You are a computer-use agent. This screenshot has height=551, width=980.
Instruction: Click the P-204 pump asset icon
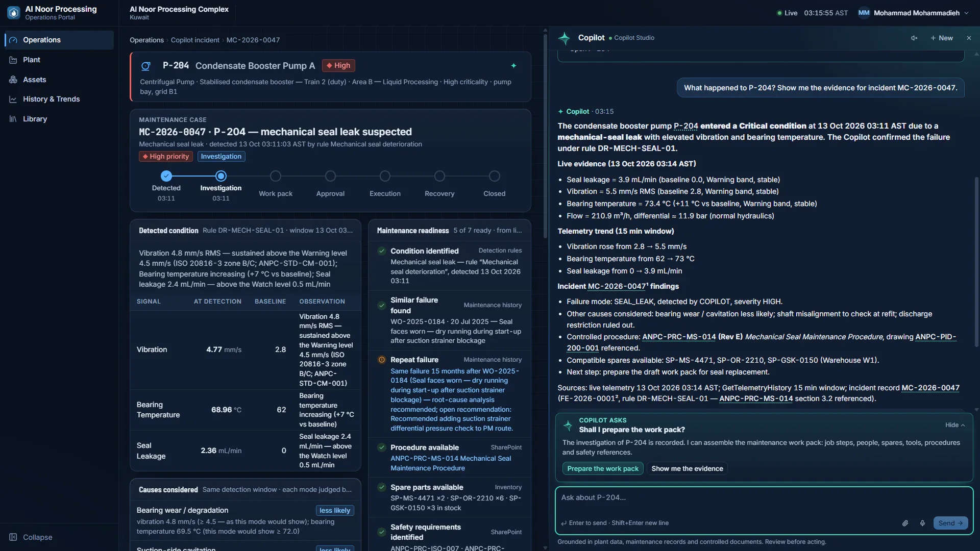[146, 66]
